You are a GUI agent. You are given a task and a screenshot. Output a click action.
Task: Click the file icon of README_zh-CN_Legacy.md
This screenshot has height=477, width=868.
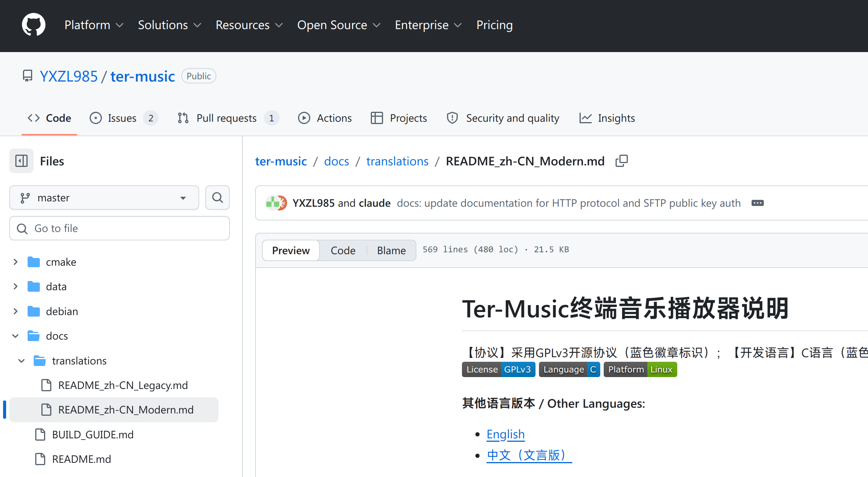(x=46, y=385)
